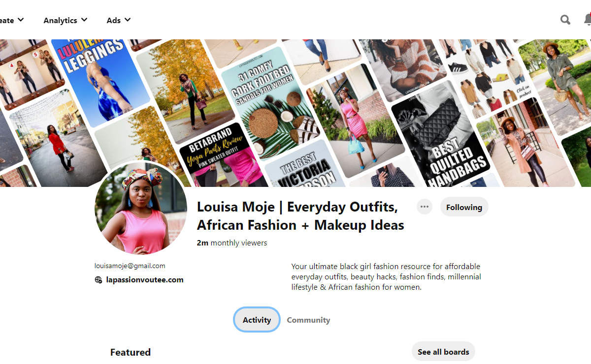591x364 pixels.
Task: Expand the Analytics dropdown menu
Action: coord(65,20)
